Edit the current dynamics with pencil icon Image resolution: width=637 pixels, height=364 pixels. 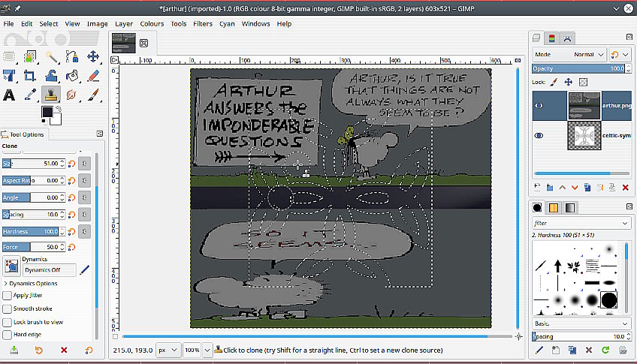click(x=84, y=270)
